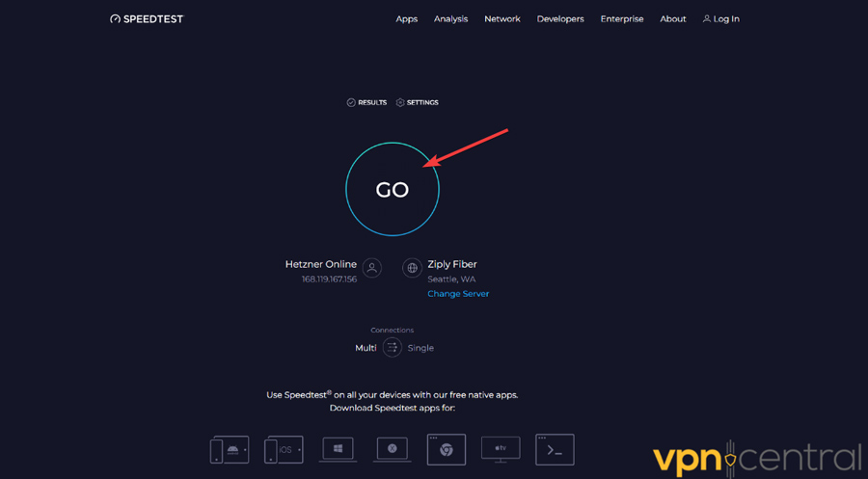The height and width of the screenshot is (479, 868).
Task: Click the Log In link
Action: (720, 19)
